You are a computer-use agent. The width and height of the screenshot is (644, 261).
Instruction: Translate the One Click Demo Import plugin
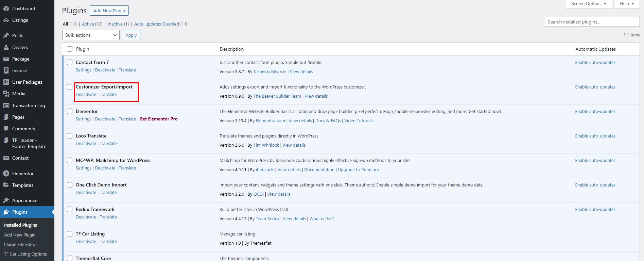pyautogui.click(x=108, y=192)
